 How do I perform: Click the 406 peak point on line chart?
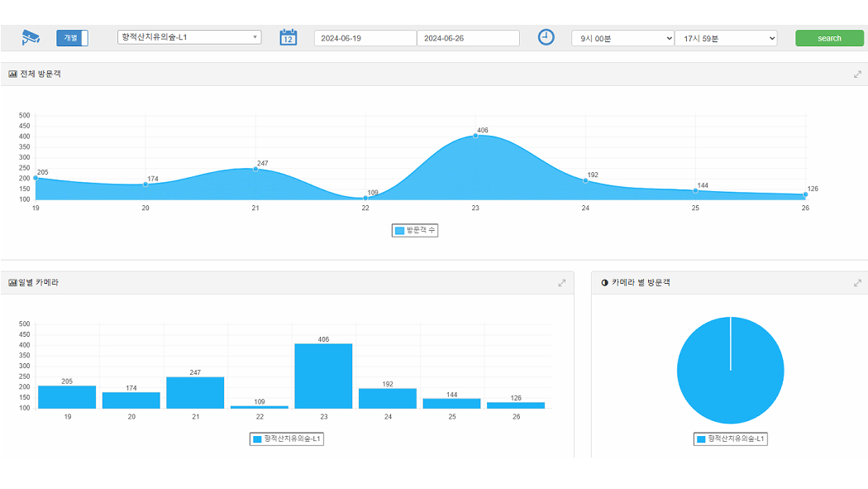click(x=475, y=135)
